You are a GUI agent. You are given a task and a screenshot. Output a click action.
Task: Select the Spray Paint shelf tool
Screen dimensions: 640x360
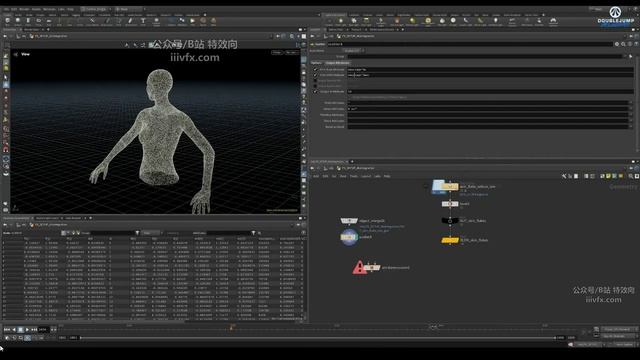(x=130, y=21)
